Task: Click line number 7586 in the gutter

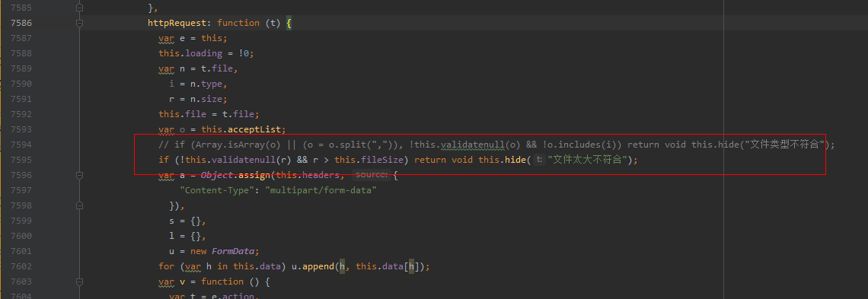Action: point(21,24)
